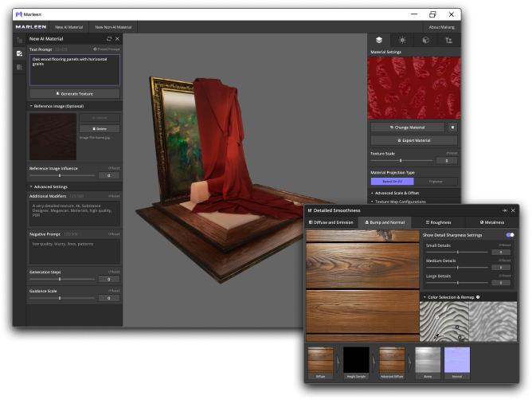
Task: Click the Marleen logo in title bar
Action: [x=19, y=14]
